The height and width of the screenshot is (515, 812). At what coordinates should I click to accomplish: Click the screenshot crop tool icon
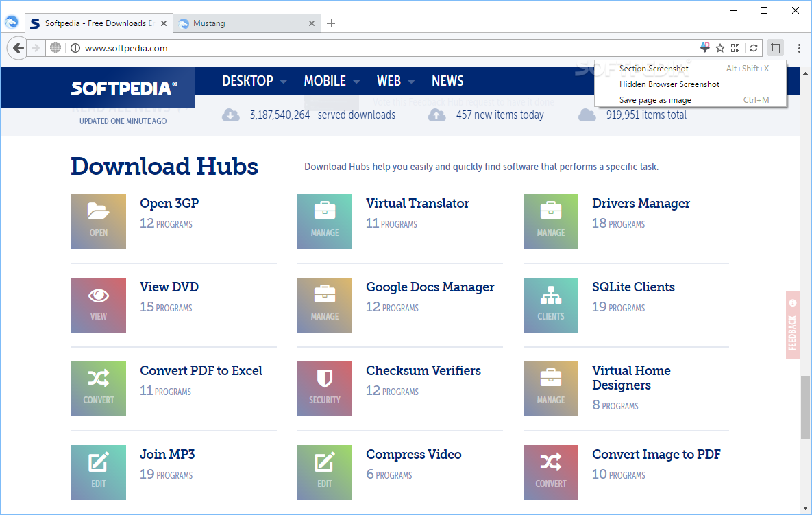(x=775, y=48)
